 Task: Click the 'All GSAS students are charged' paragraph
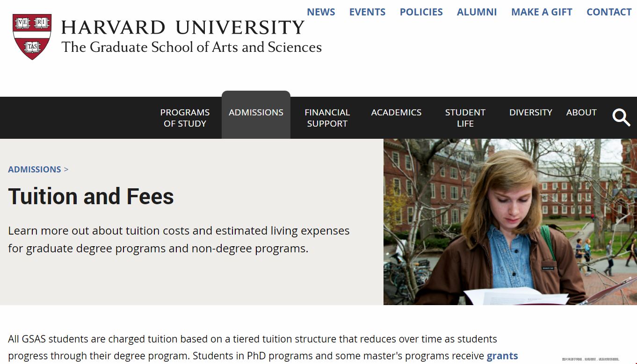[x=263, y=347]
